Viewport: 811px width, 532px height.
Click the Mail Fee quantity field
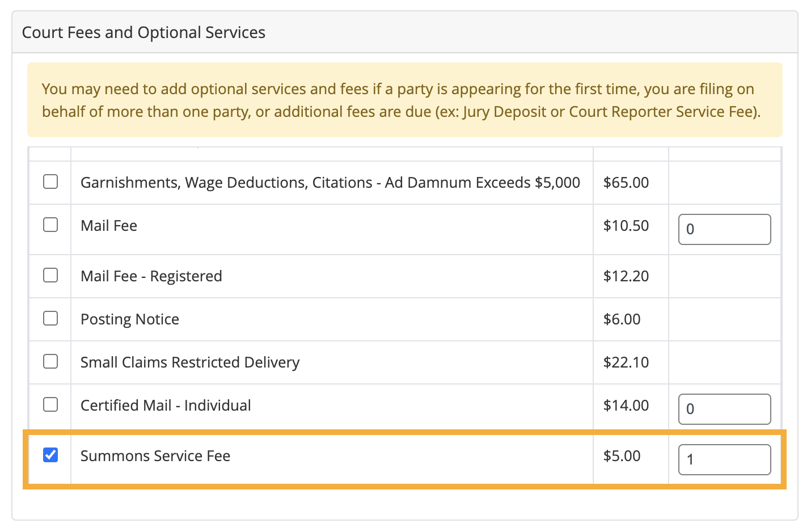(x=724, y=229)
